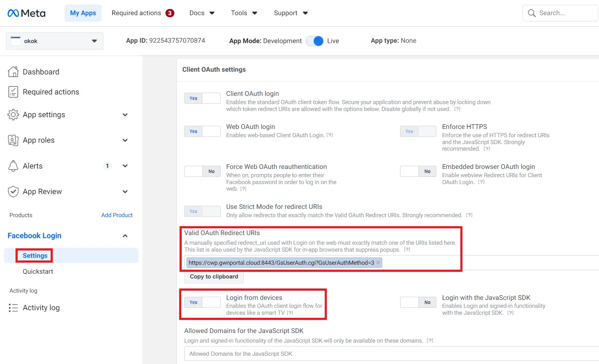
Task: Click the App roles badge icon
Action: click(x=13, y=140)
